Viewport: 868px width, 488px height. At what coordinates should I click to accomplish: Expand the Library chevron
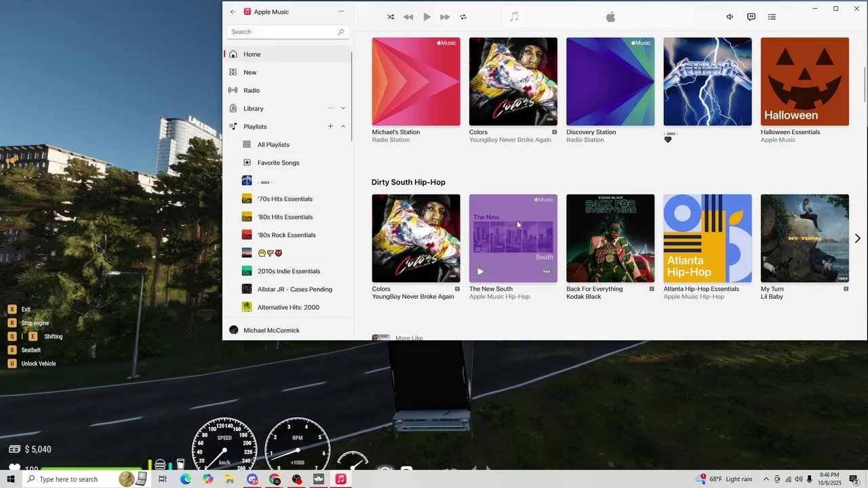coord(343,108)
